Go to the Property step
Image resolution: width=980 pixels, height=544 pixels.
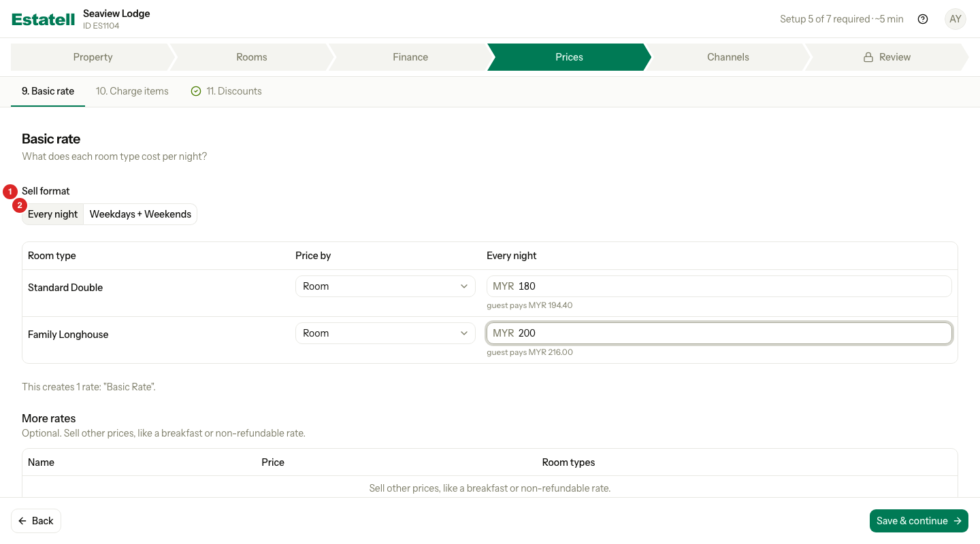coord(93,57)
